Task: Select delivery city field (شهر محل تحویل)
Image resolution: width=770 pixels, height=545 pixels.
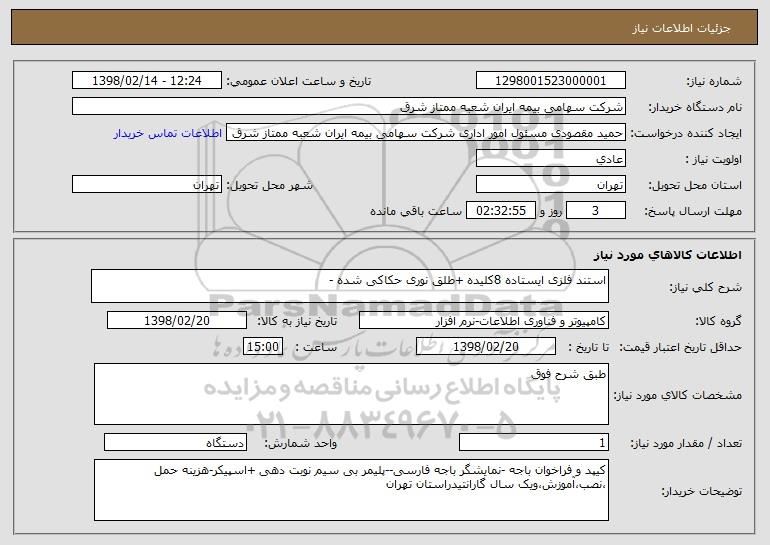Action: point(147,185)
